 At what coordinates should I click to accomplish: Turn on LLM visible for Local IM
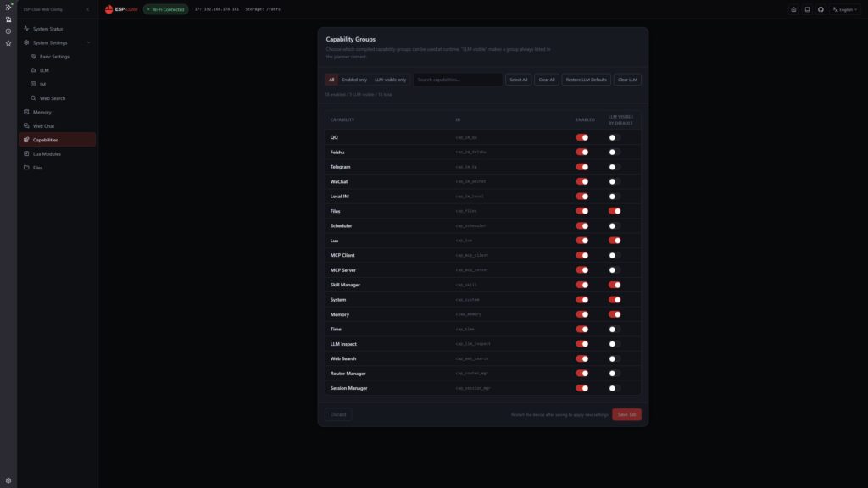(615, 197)
